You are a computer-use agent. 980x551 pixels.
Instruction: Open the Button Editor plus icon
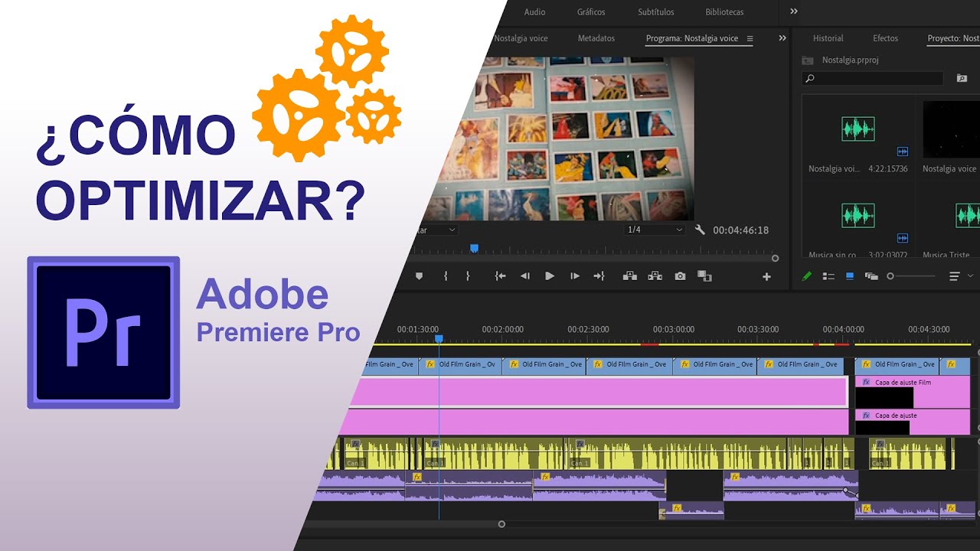[766, 277]
